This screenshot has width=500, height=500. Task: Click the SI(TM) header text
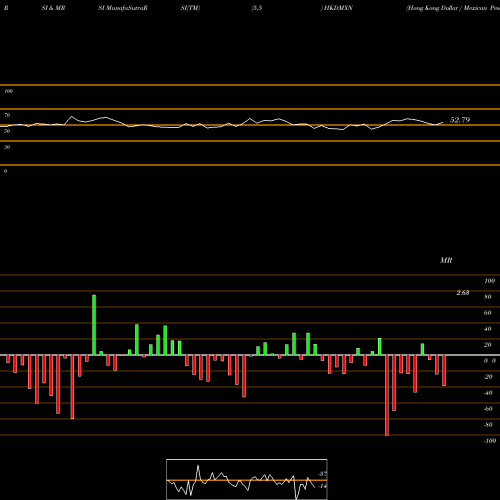coord(190,8)
